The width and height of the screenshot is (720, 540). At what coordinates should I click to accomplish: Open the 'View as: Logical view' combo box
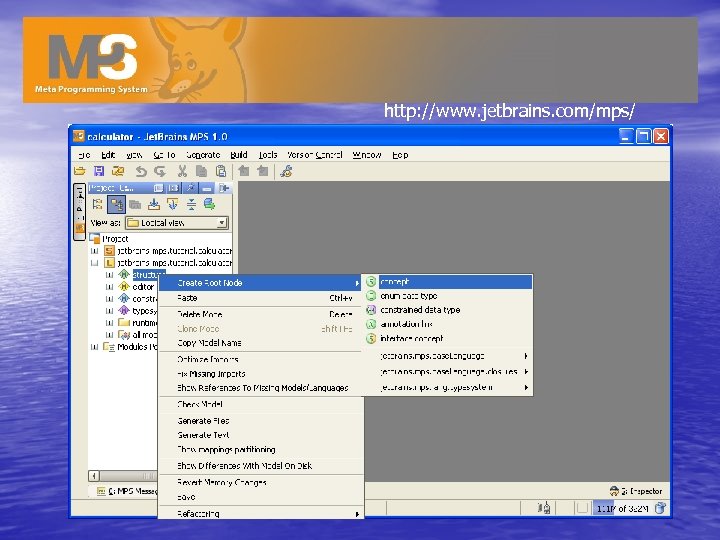[x=177, y=223]
